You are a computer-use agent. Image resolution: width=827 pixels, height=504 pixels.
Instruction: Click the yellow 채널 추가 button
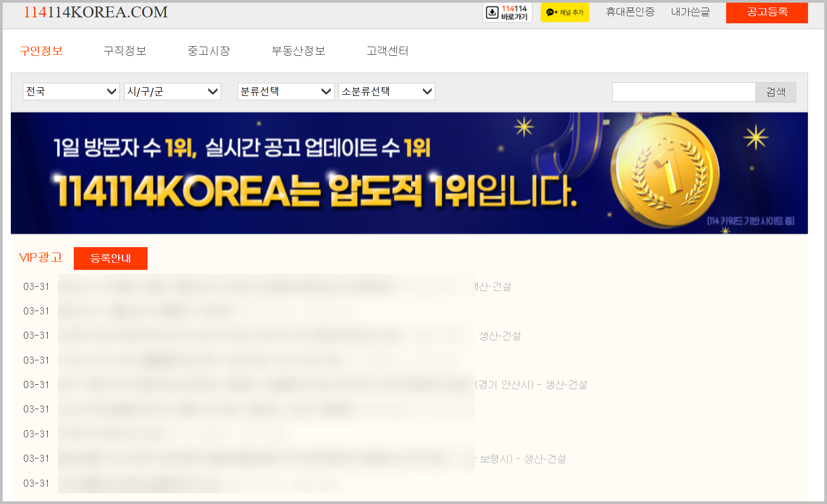[565, 12]
